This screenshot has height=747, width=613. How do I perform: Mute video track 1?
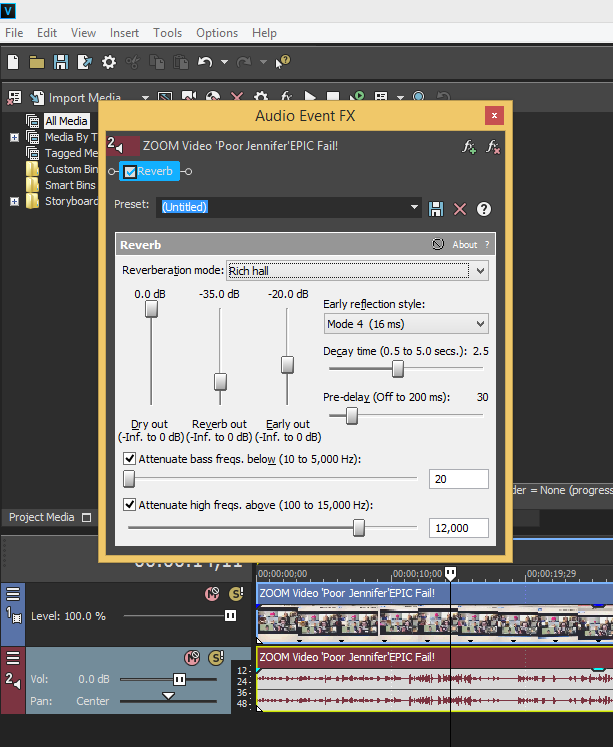click(x=212, y=594)
